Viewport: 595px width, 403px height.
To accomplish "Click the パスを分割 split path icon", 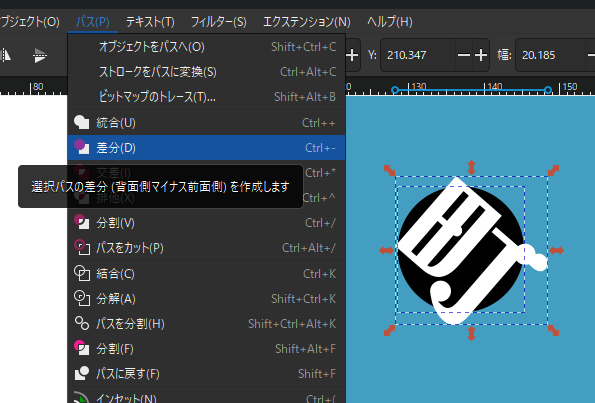I will click(x=82, y=323).
